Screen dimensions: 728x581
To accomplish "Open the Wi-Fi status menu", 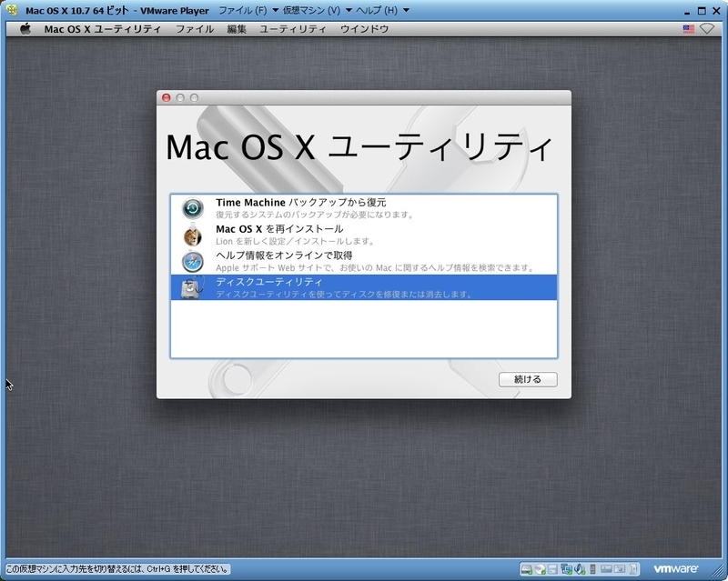I will [707, 29].
